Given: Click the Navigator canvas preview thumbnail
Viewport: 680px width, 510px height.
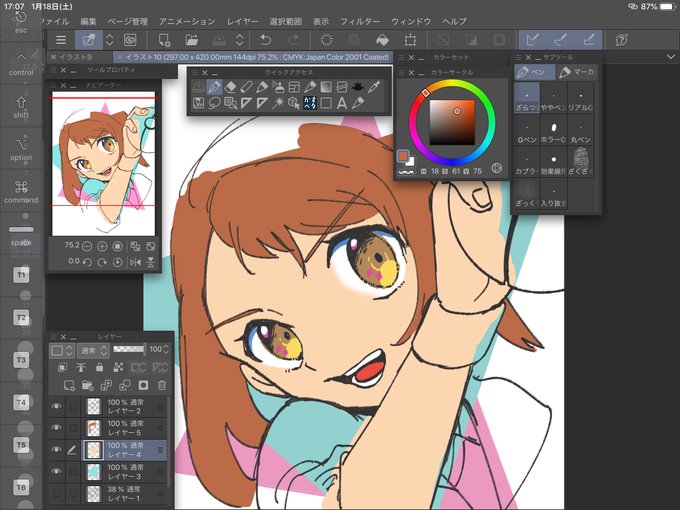Looking at the screenshot, I should (103, 163).
